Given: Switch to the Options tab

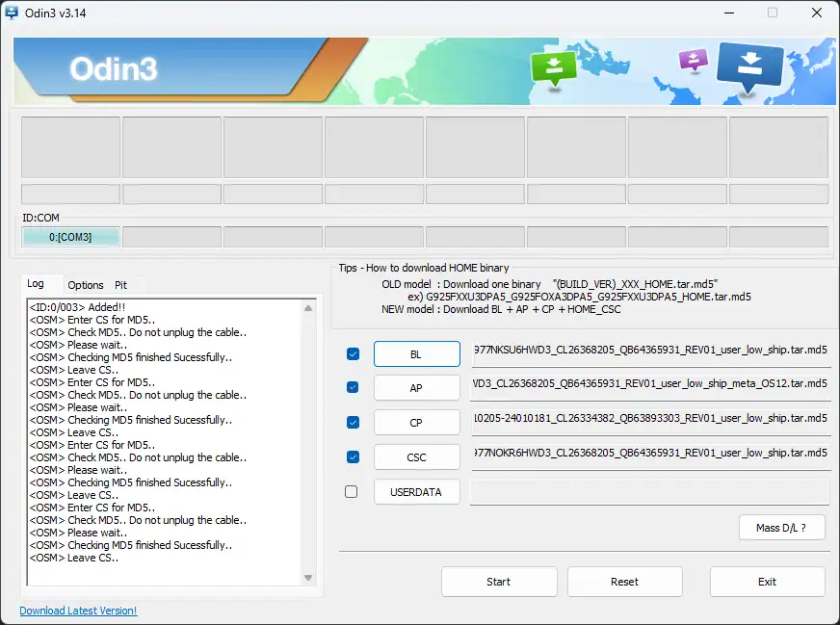Looking at the screenshot, I should [x=86, y=285].
